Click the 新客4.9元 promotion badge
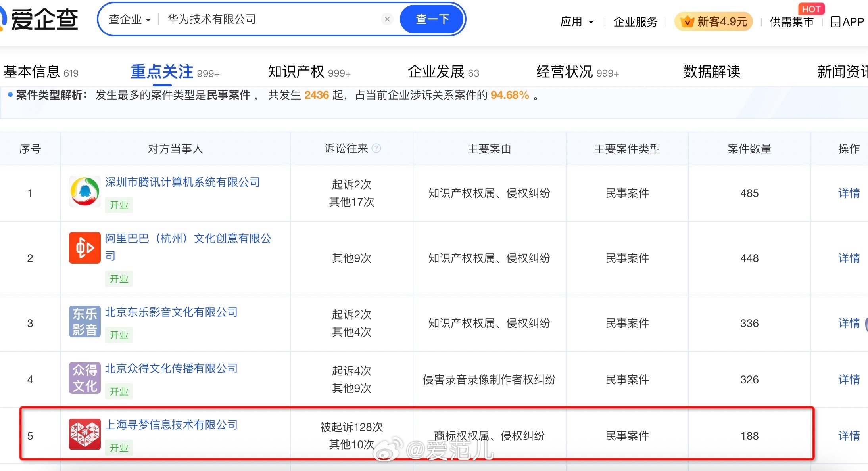The image size is (868, 471). click(714, 21)
